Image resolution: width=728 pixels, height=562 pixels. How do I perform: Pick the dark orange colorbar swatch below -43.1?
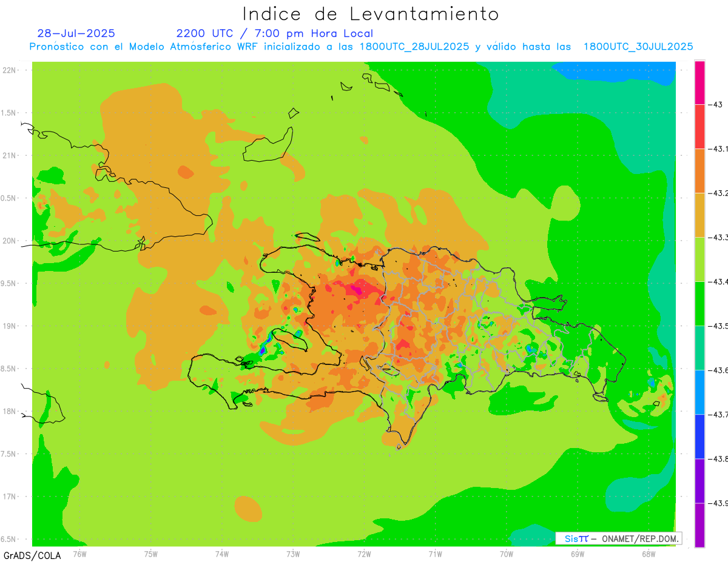click(699, 170)
